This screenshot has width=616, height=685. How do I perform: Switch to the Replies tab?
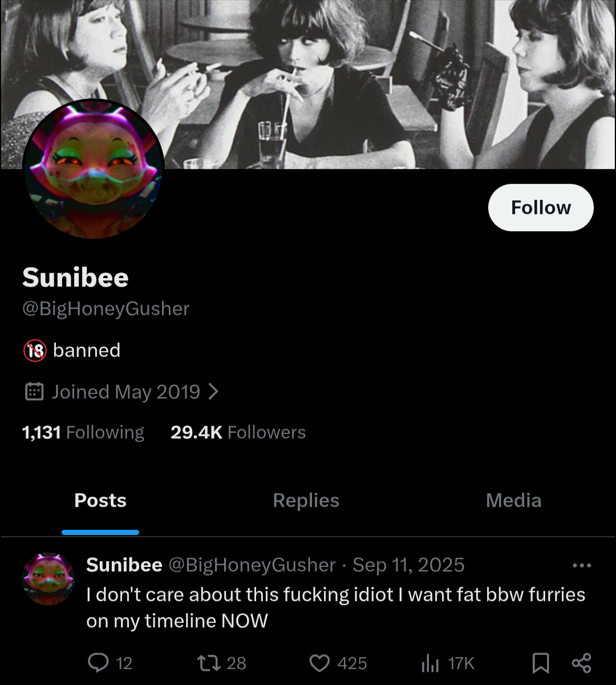pos(306,501)
